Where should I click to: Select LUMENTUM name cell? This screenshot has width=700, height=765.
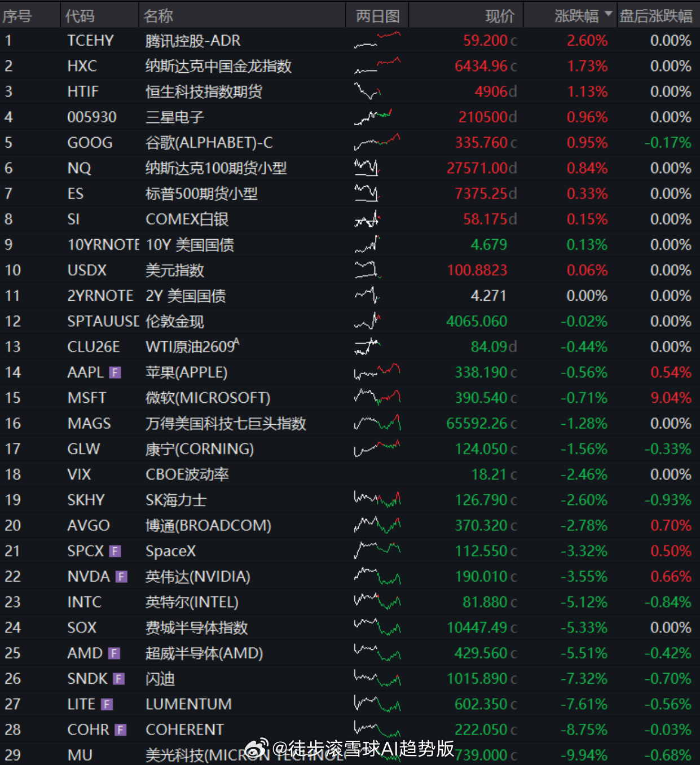click(188, 704)
